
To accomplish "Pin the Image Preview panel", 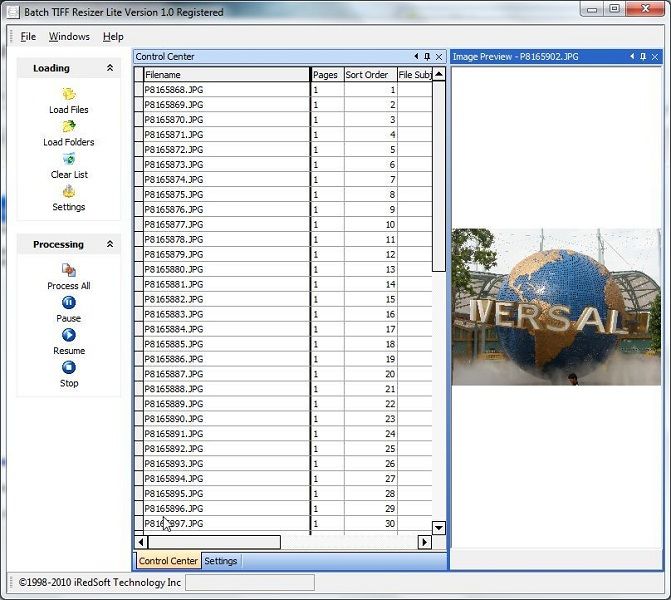I will tap(644, 57).
